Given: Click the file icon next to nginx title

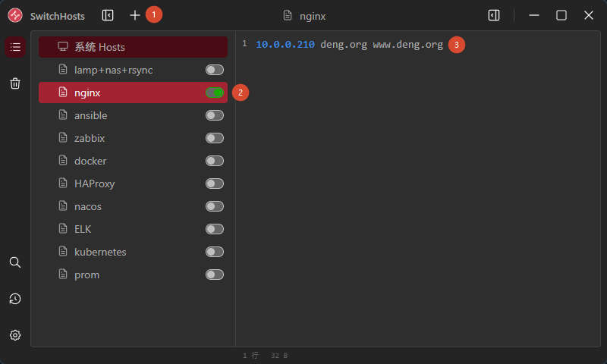Looking at the screenshot, I should pyautogui.click(x=288, y=15).
